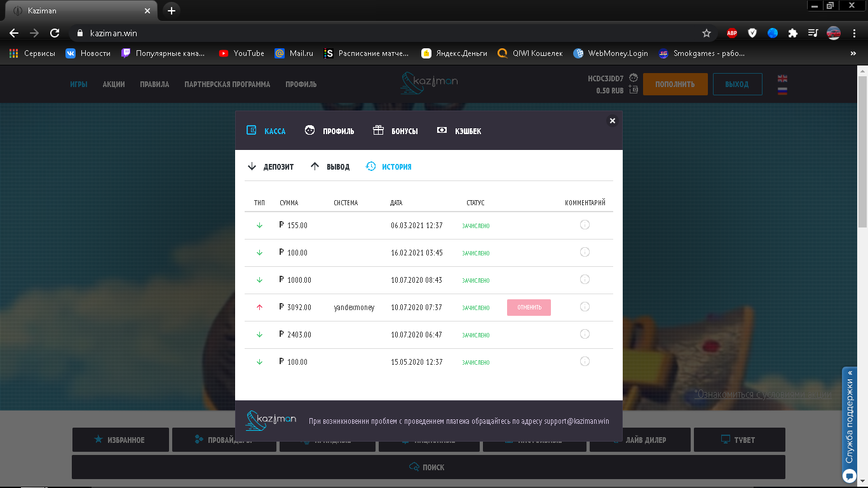Image resolution: width=868 pixels, height=488 pixels.
Task: Open Chrome's three-dot menu
Action: coord(853,33)
